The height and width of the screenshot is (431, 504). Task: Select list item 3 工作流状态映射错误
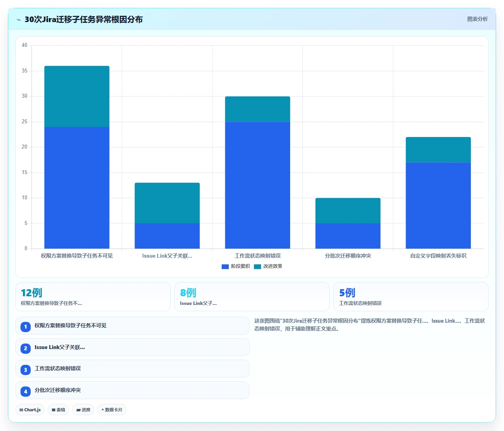coord(132,369)
